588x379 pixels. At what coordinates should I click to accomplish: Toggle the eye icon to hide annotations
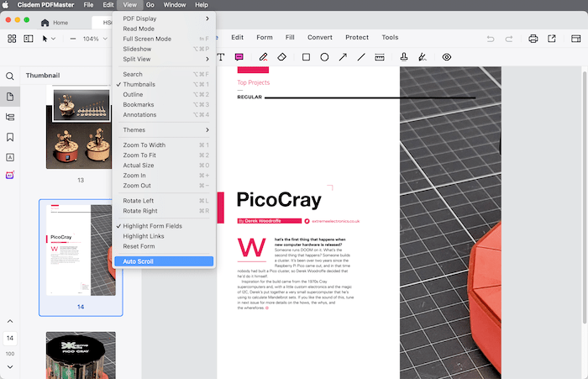coord(447,57)
